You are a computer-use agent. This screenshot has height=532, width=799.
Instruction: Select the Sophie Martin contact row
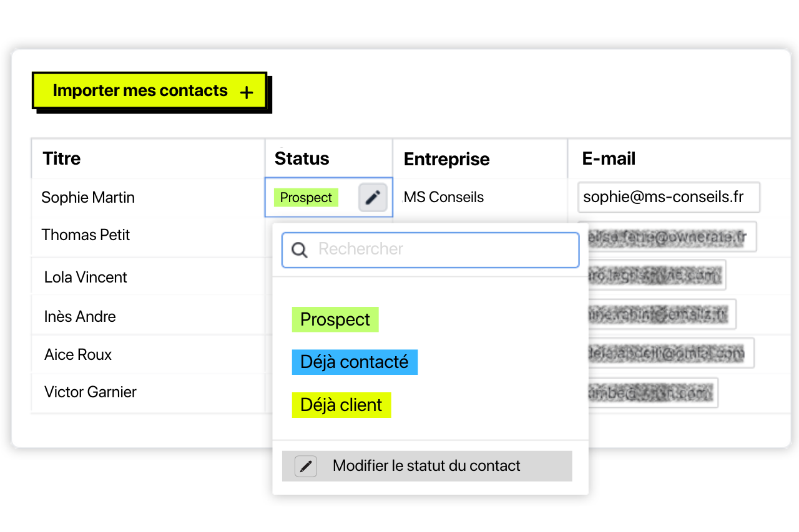coord(88,198)
